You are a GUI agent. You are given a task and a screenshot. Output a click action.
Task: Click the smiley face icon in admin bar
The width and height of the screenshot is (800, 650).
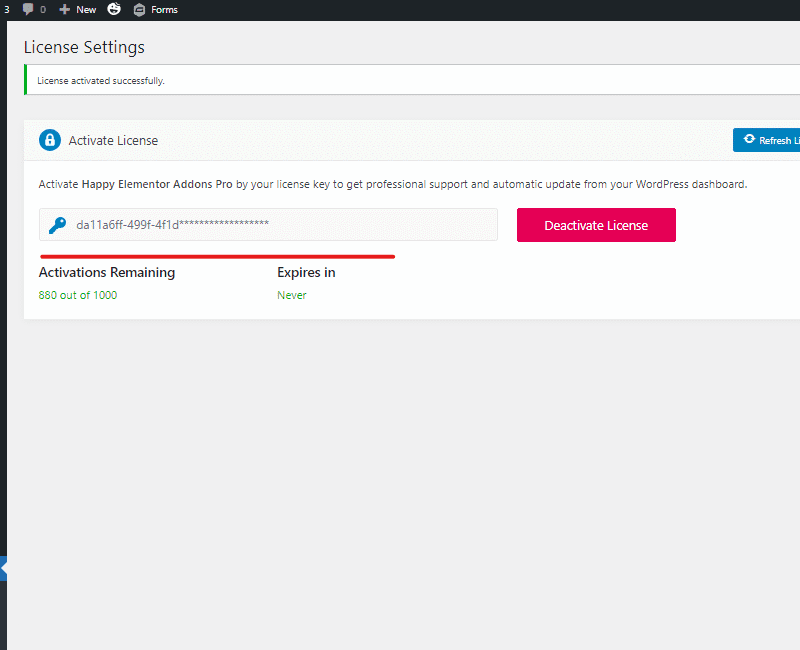tap(114, 9)
